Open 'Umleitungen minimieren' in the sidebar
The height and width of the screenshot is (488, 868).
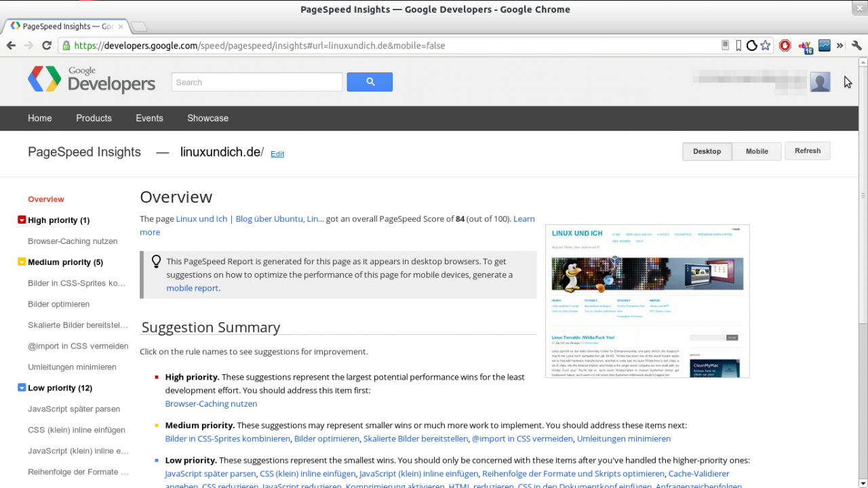(x=72, y=367)
